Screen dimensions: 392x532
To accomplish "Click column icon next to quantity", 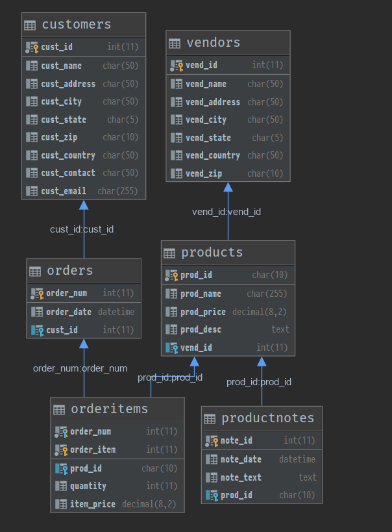I will (61, 486).
